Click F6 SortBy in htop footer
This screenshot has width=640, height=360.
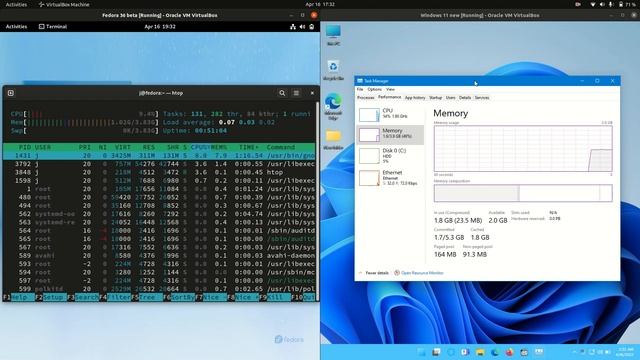[179, 297]
